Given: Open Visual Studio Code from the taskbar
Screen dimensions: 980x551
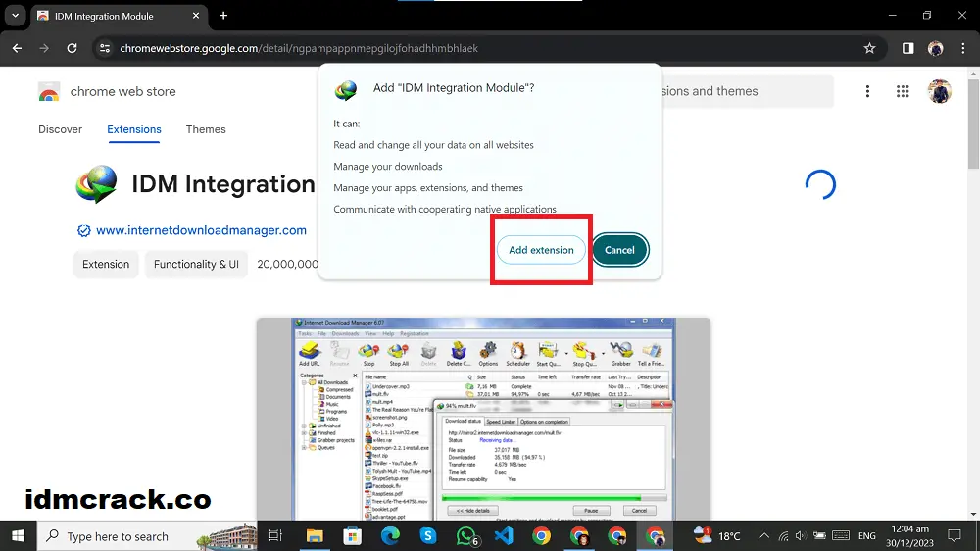Looking at the screenshot, I should pyautogui.click(x=504, y=536).
